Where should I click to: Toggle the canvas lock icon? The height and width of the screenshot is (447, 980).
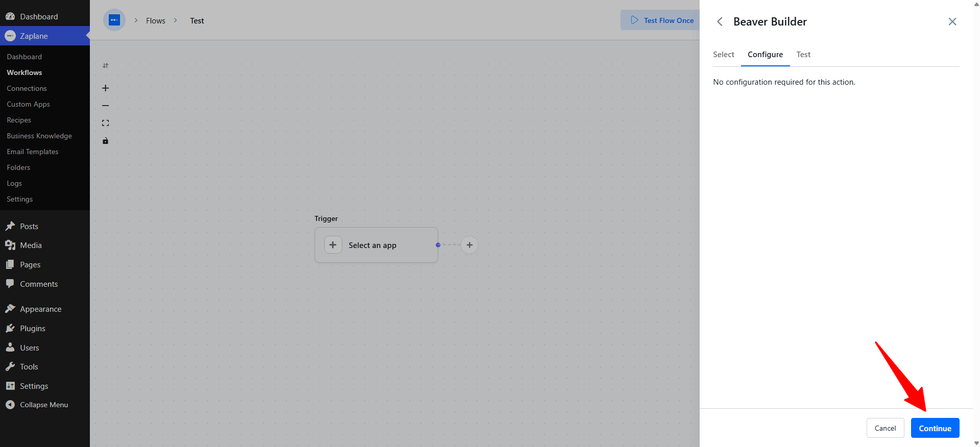(x=105, y=141)
